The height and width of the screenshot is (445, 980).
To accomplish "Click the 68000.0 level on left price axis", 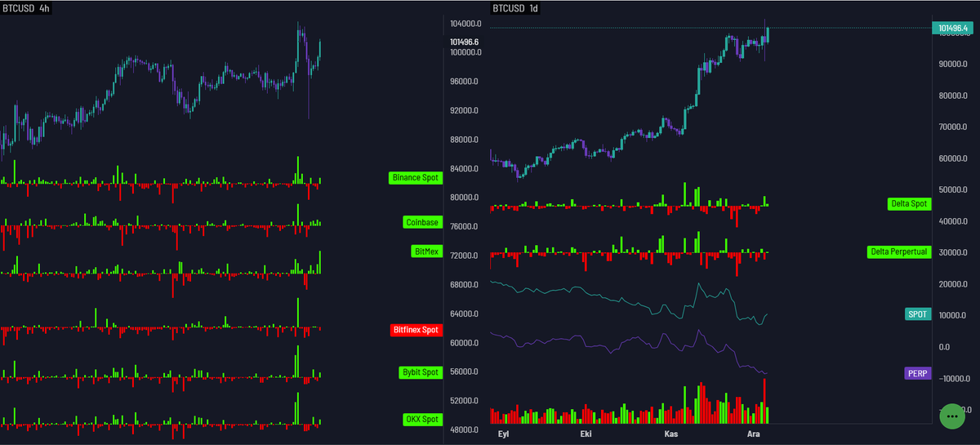I will coord(465,285).
